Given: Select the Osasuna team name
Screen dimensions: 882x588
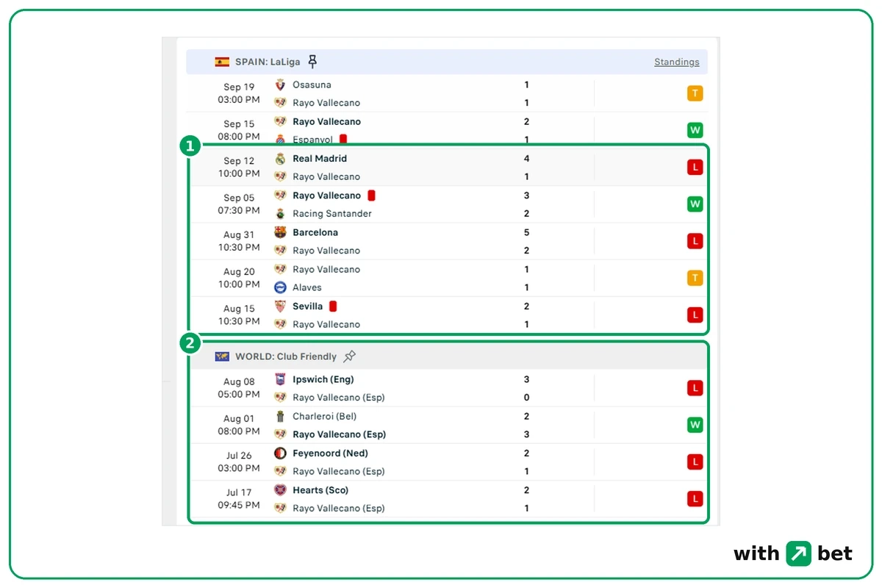Looking at the screenshot, I should point(312,85).
